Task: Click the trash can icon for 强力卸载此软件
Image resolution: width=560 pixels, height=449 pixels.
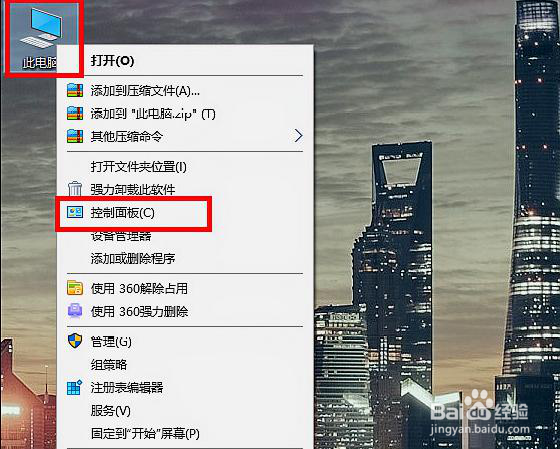Action: pos(75,189)
